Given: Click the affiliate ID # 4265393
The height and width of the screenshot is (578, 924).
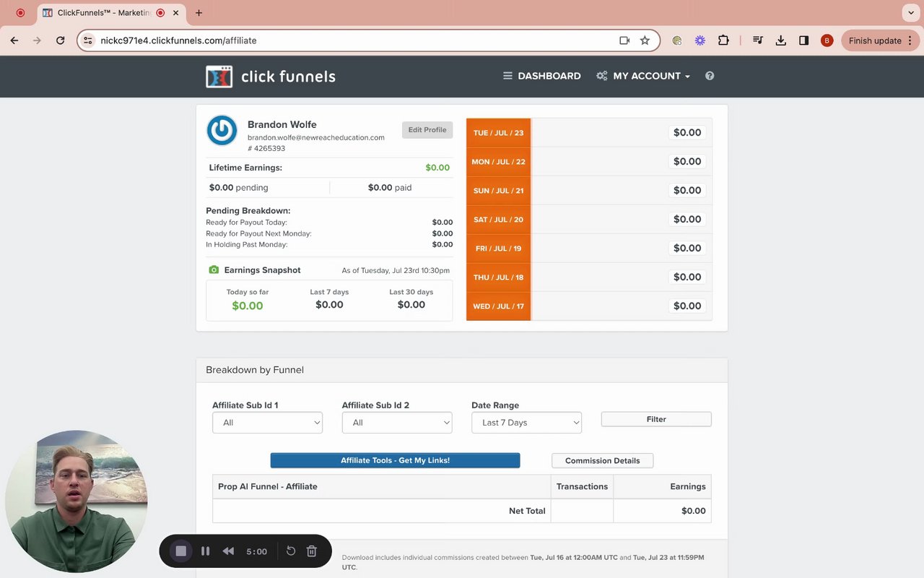Looking at the screenshot, I should pyautogui.click(x=266, y=149).
